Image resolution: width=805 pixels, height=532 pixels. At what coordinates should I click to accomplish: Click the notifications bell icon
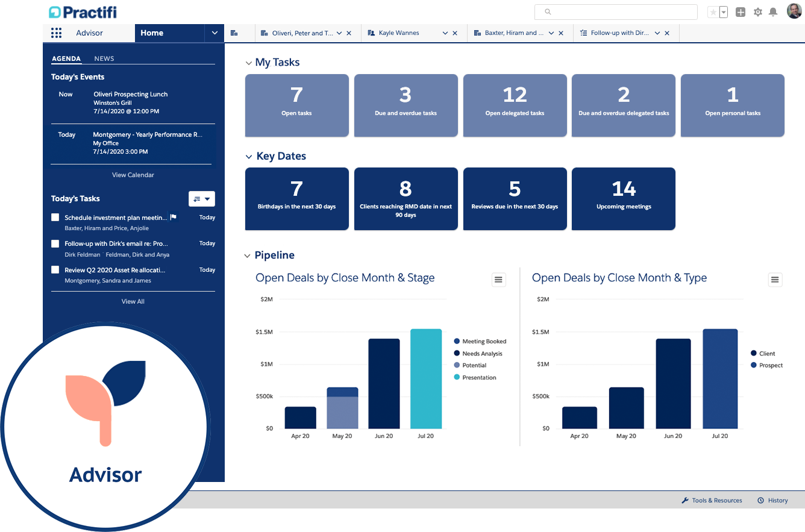[x=773, y=11]
